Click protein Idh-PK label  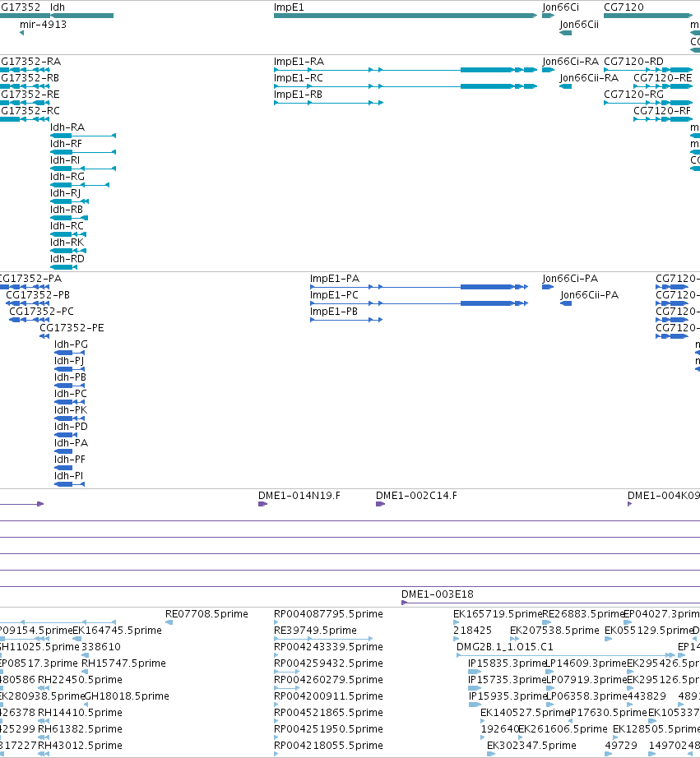point(71,410)
